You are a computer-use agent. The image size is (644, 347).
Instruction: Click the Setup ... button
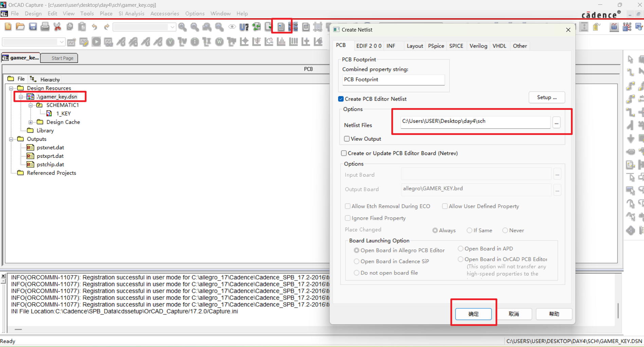[x=547, y=97]
